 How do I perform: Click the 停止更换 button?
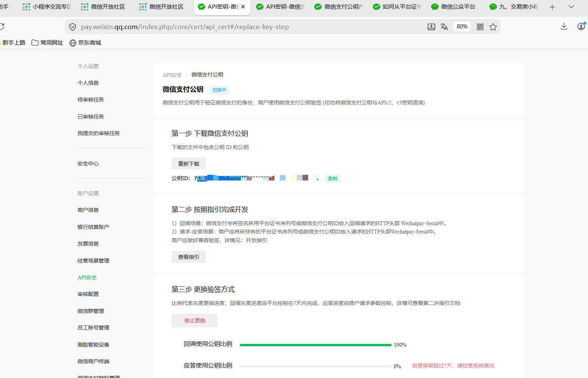pos(195,320)
